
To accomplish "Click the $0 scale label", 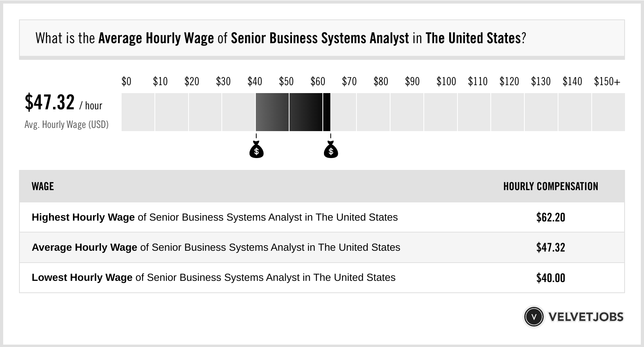I will pos(126,82).
